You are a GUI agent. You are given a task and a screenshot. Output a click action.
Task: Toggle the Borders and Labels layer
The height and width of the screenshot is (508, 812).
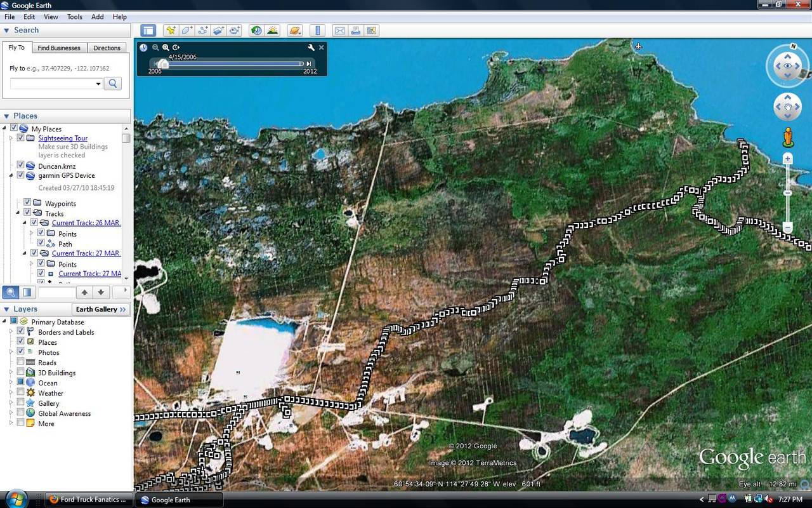(21, 331)
